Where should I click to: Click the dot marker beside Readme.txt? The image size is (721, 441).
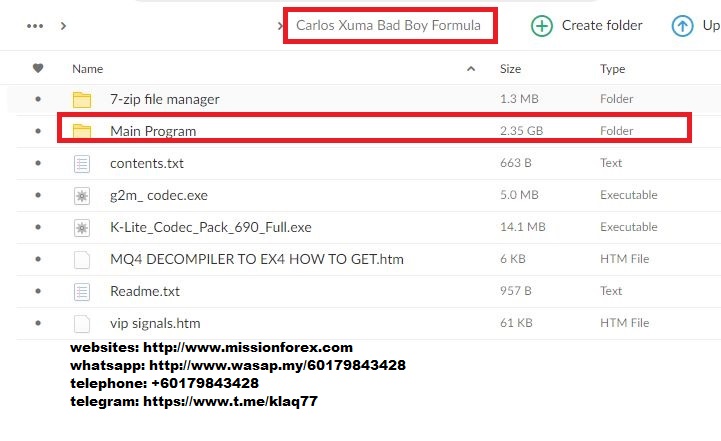point(38,291)
